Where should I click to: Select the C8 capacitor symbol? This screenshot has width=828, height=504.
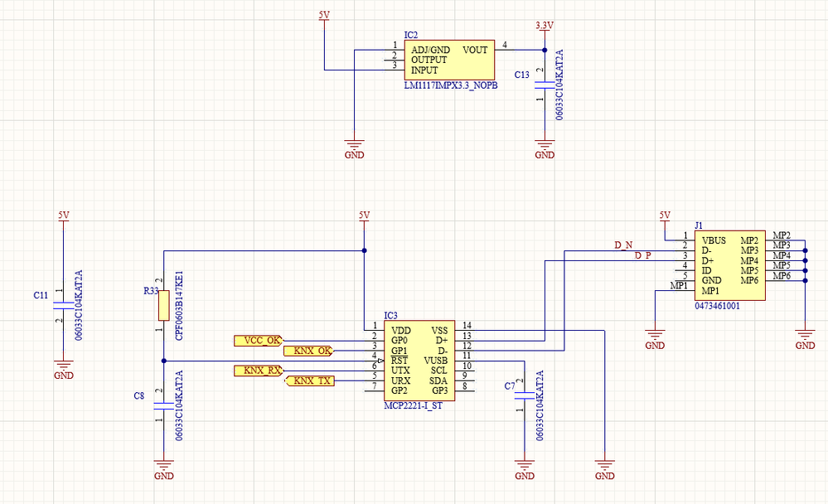click(164, 405)
